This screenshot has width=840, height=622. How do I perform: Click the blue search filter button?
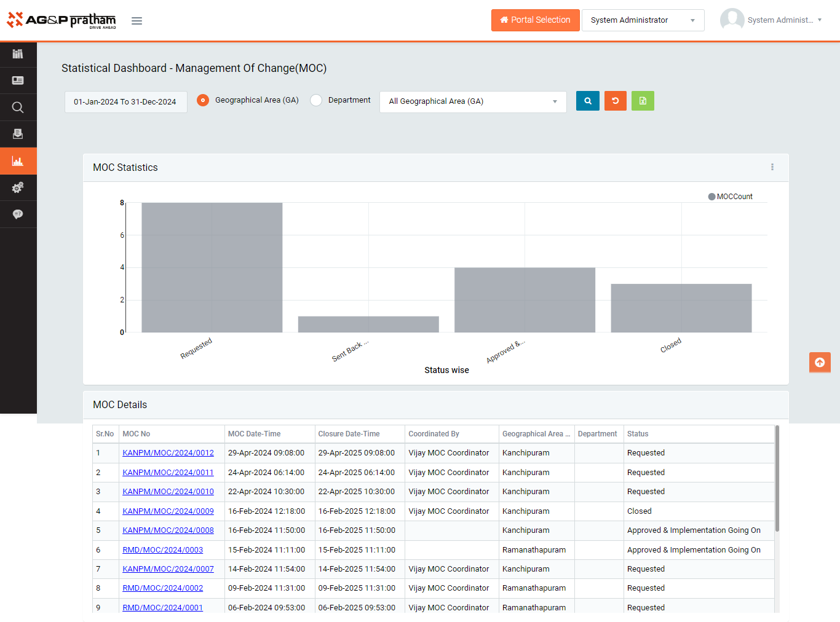587,101
